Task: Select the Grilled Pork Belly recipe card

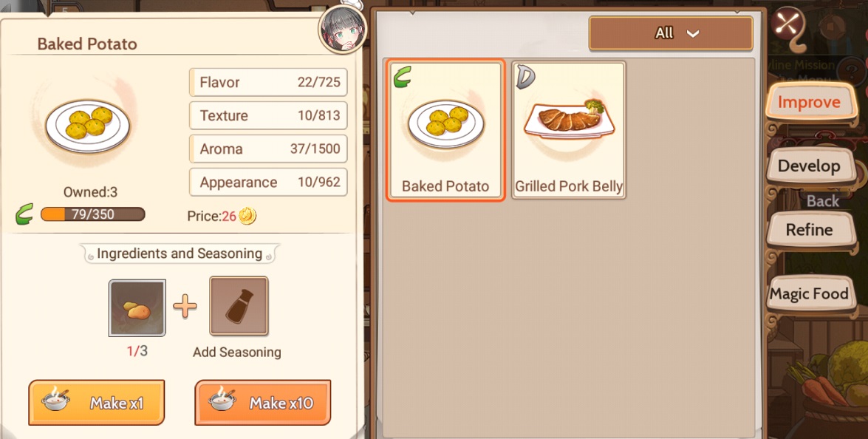Action: (569, 129)
